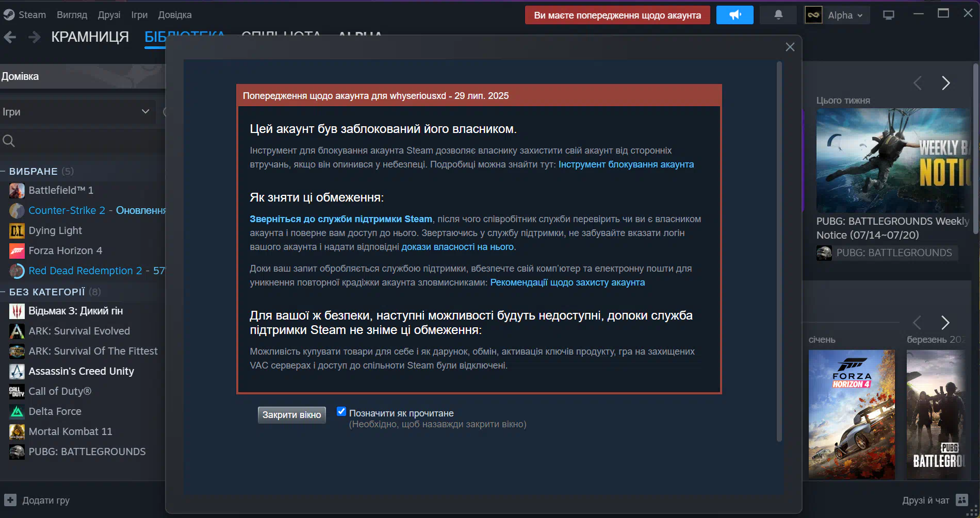
Task: Click PUBG icon under weekly notice card
Action: [x=824, y=253]
